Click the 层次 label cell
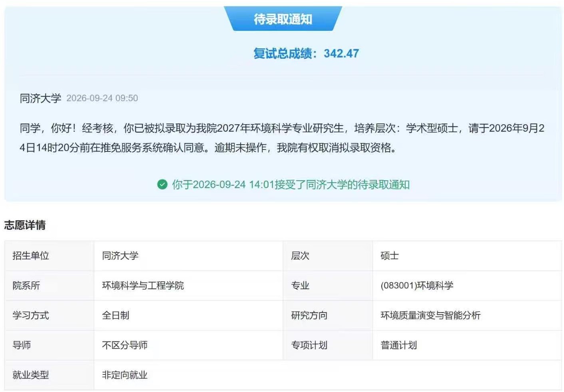This screenshot has width=564, height=392. pyautogui.click(x=328, y=256)
